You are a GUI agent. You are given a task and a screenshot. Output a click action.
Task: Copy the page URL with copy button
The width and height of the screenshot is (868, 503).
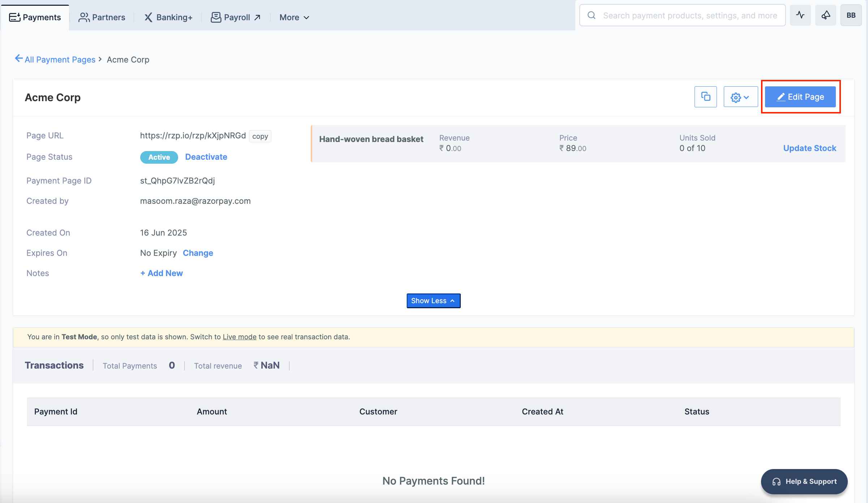260,136
